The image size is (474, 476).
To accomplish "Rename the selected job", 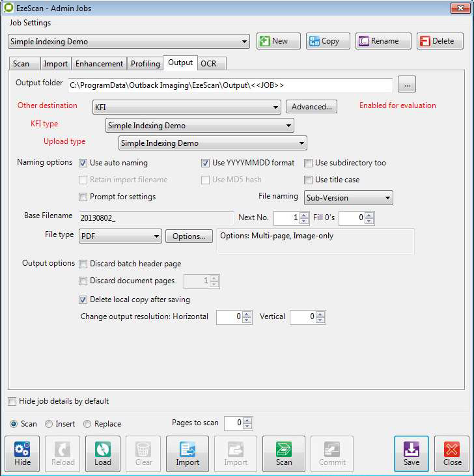I will click(383, 41).
